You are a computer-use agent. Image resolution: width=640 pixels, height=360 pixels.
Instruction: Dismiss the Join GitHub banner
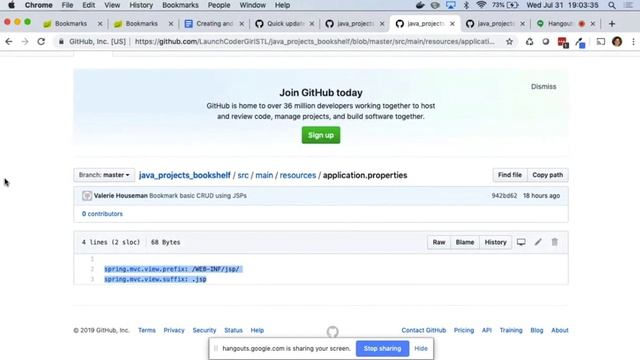coord(543,87)
